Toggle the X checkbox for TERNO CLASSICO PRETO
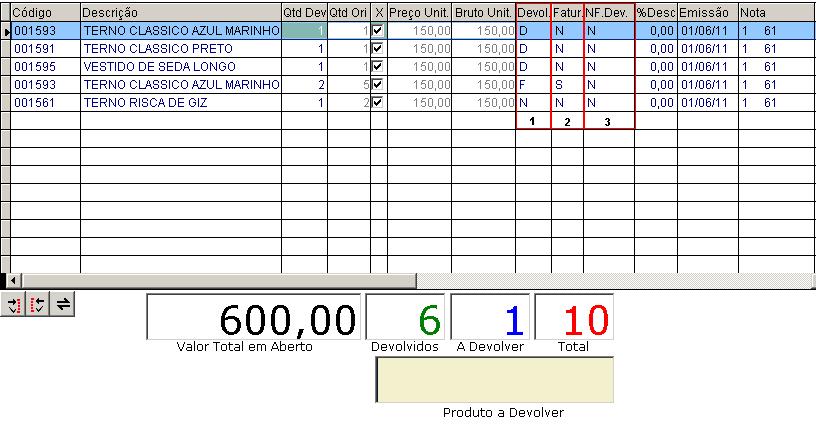The width and height of the screenshot is (816, 428). coord(377,48)
